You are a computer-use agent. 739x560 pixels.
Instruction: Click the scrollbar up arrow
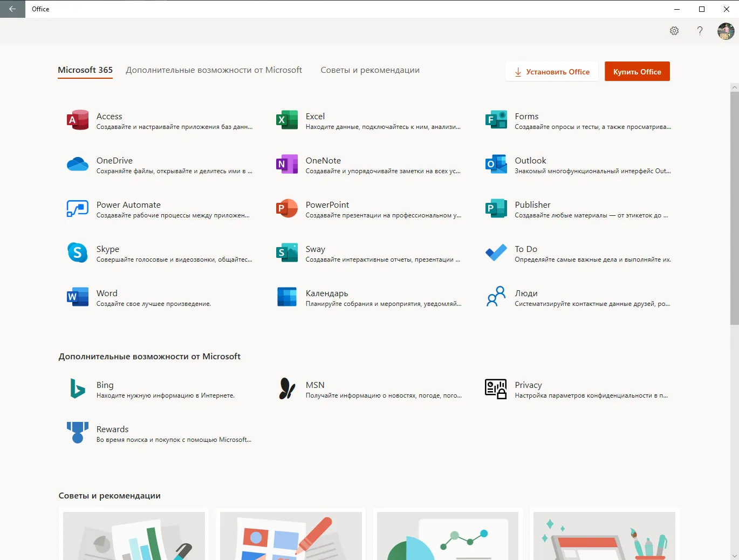pyautogui.click(x=734, y=87)
